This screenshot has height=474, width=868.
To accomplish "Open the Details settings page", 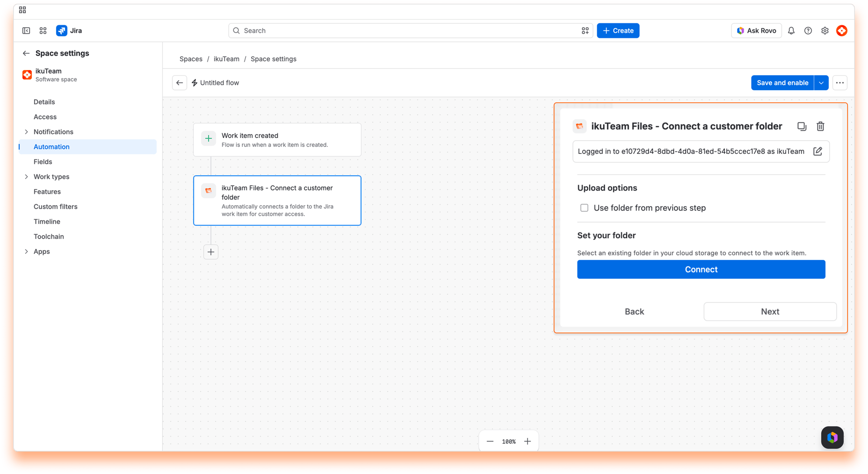I will click(x=44, y=102).
